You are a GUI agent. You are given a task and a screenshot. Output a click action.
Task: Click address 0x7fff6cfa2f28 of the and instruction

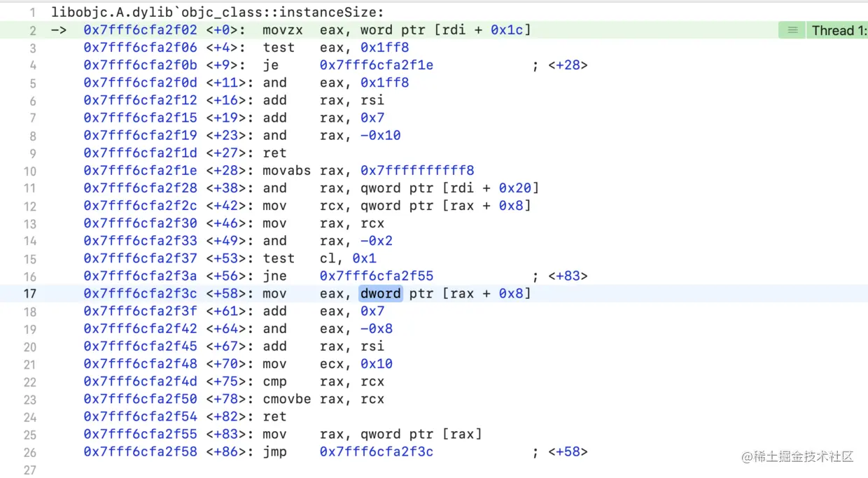[x=140, y=188]
